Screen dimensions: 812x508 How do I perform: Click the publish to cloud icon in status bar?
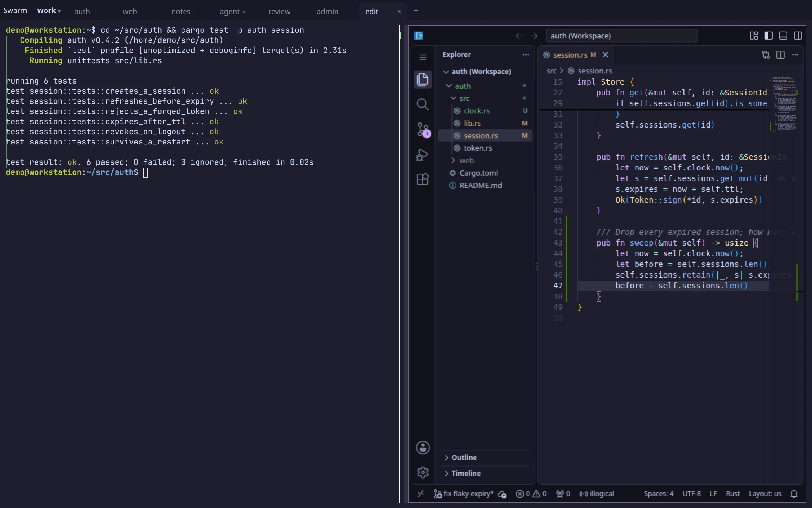502,494
